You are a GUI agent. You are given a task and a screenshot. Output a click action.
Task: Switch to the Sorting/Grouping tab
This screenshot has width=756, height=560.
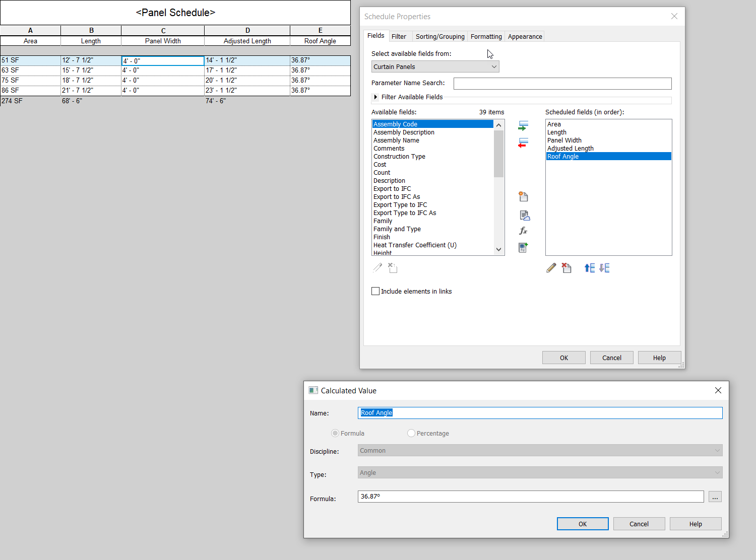pos(439,36)
